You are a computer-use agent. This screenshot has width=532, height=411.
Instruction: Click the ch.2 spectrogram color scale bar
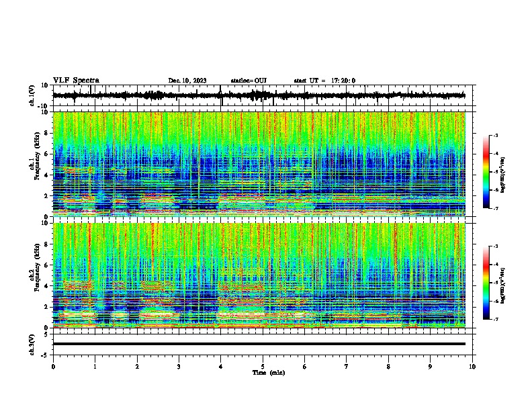pyautogui.click(x=486, y=283)
